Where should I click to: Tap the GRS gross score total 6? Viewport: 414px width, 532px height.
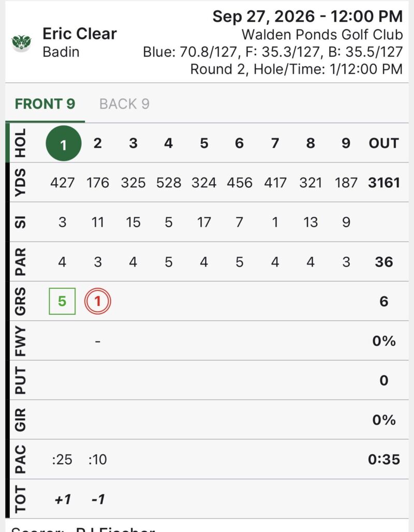pos(384,301)
